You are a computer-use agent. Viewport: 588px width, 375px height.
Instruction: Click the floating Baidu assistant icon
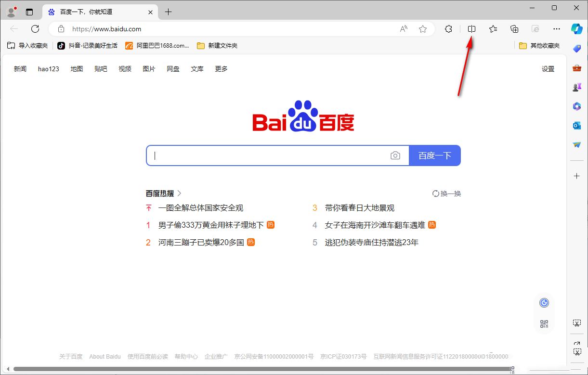pyautogui.click(x=544, y=302)
